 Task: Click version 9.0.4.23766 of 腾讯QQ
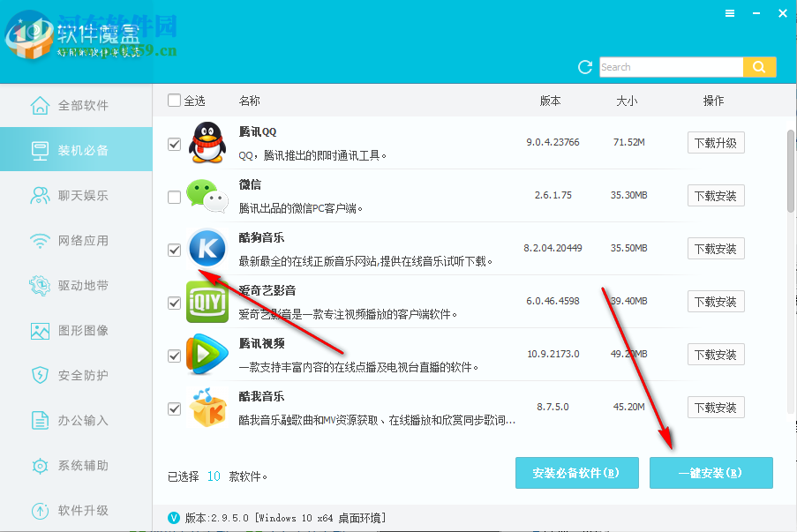[x=553, y=142]
